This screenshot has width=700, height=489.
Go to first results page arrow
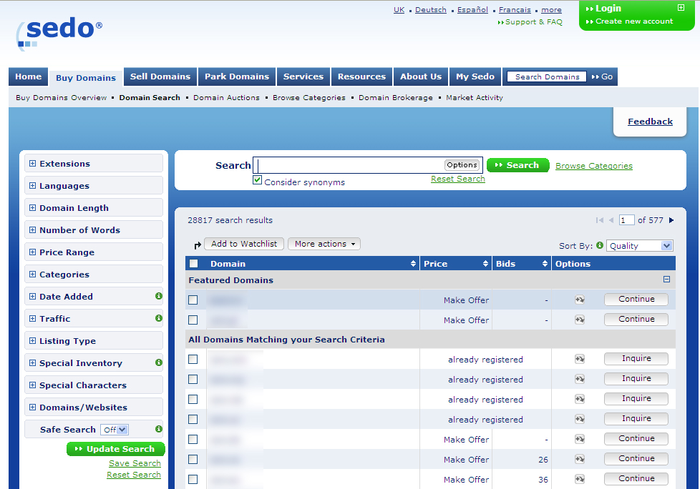tap(600, 220)
